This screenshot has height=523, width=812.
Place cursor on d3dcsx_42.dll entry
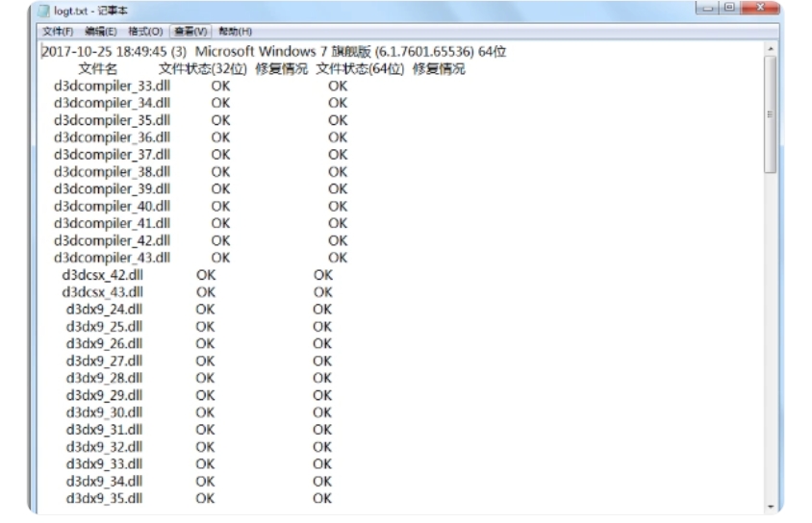[102, 274]
